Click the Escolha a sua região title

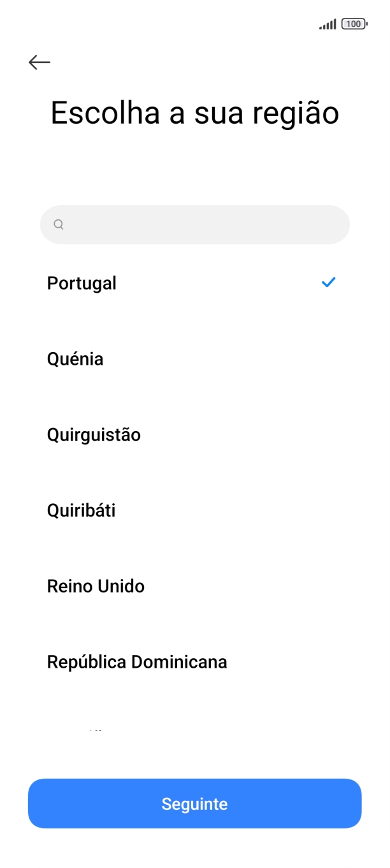(195, 112)
